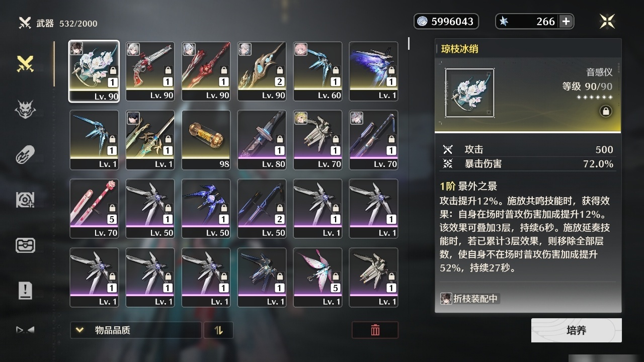Viewport: 644px width, 362px height.
Task: Close the inventory with the X icon
Action: pyautogui.click(x=607, y=21)
